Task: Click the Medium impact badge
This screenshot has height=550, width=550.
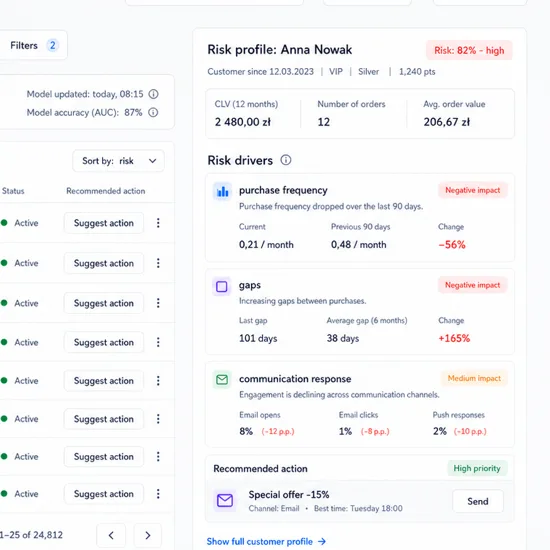Action: pyautogui.click(x=474, y=378)
